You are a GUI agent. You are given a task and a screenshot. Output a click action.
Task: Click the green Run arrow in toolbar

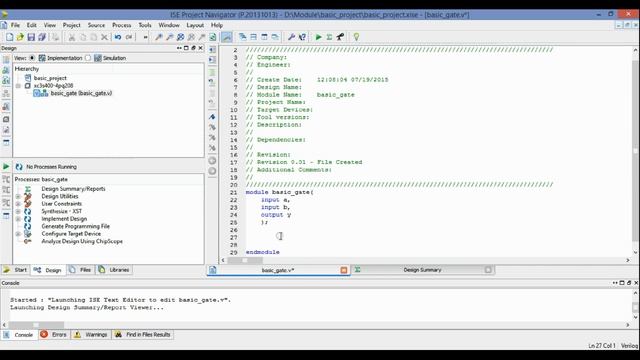[x=318, y=37]
